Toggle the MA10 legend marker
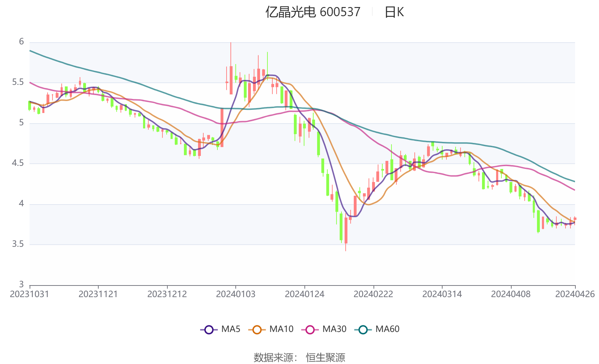 click(257, 330)
